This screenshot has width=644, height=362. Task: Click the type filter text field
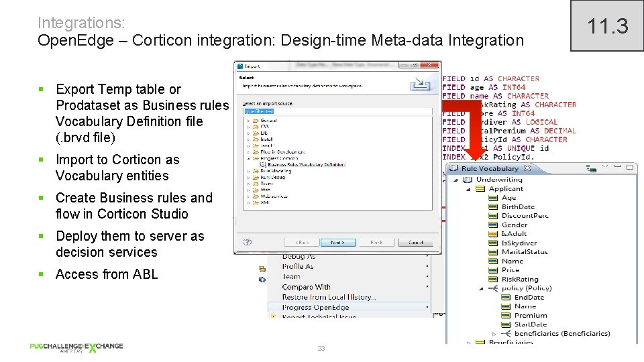pyautogui.click(x=337, y=111)
